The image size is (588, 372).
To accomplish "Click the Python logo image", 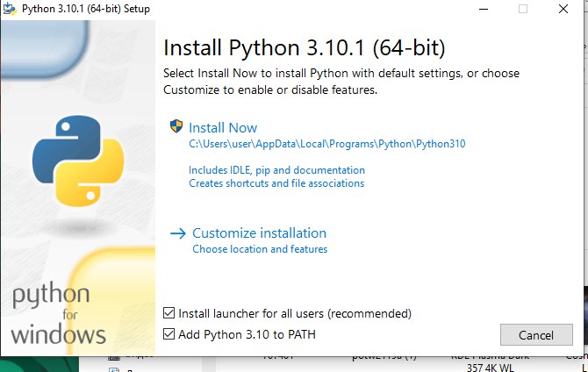I will pos(78,161).
